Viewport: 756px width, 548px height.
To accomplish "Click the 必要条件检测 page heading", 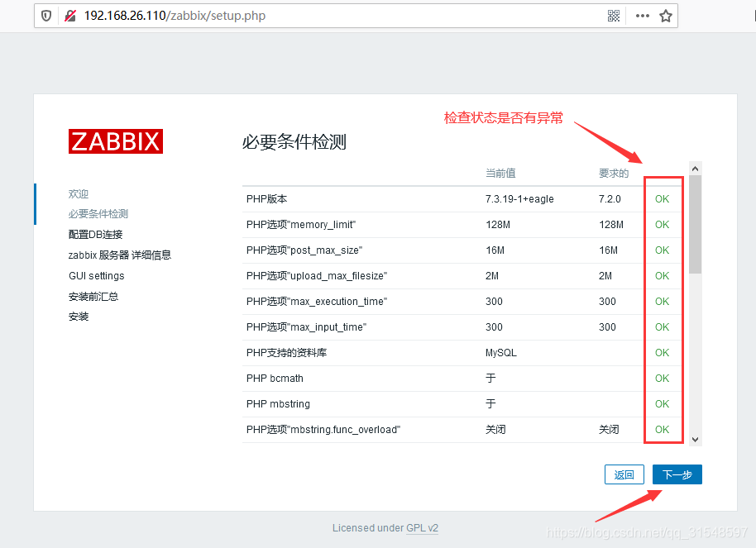I will [294, 141].
